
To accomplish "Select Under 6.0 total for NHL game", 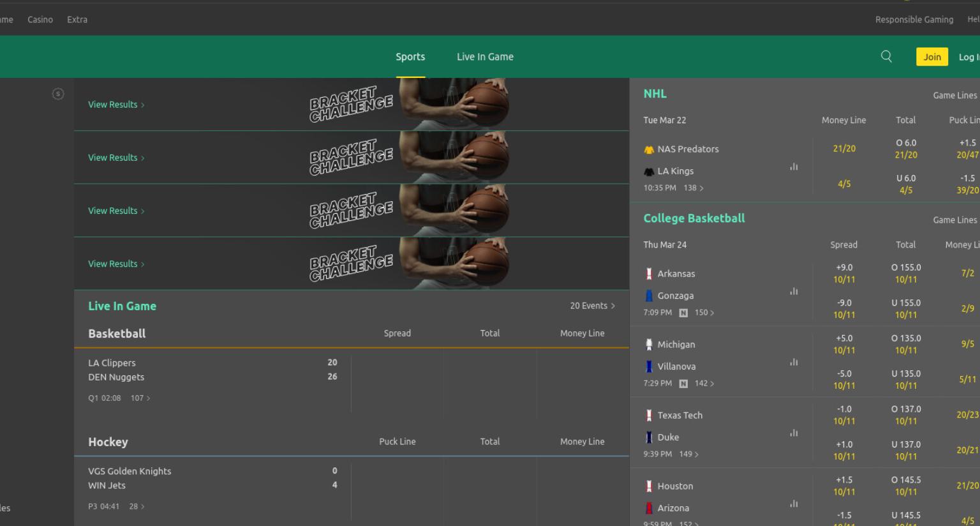I will [x=906, y=184].
